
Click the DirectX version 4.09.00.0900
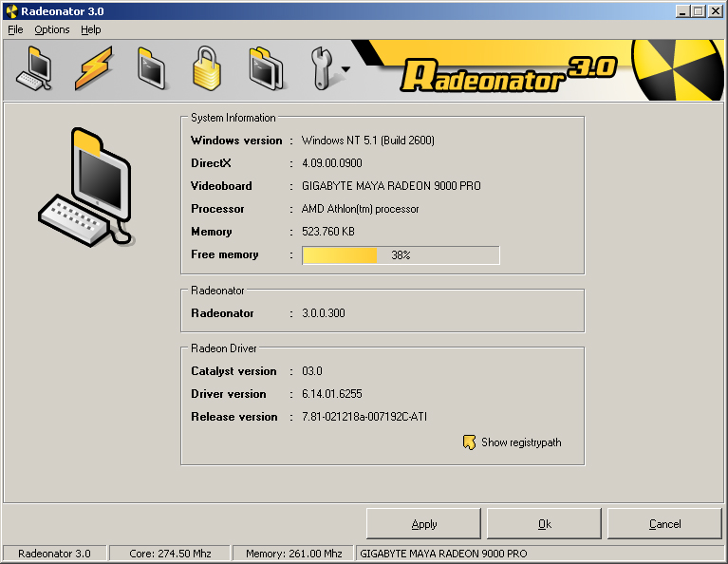click(x=332, y=163)
